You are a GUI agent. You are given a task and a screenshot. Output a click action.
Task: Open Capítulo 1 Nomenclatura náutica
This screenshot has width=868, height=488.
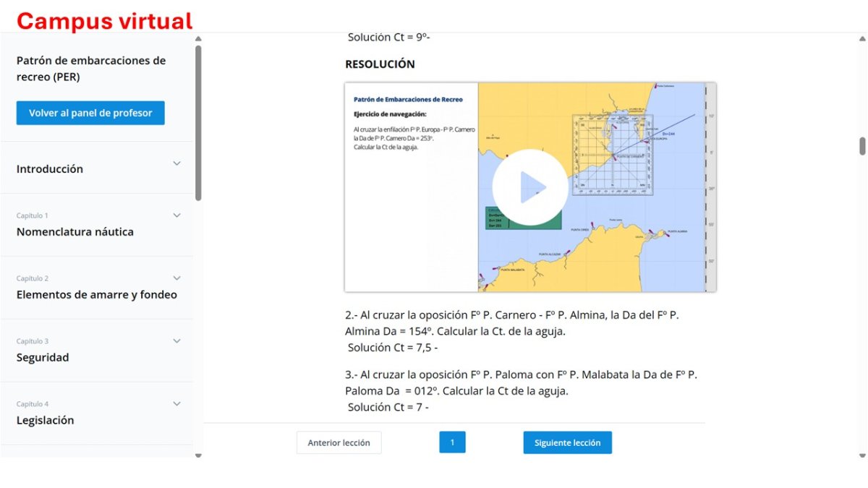point(75,226)
